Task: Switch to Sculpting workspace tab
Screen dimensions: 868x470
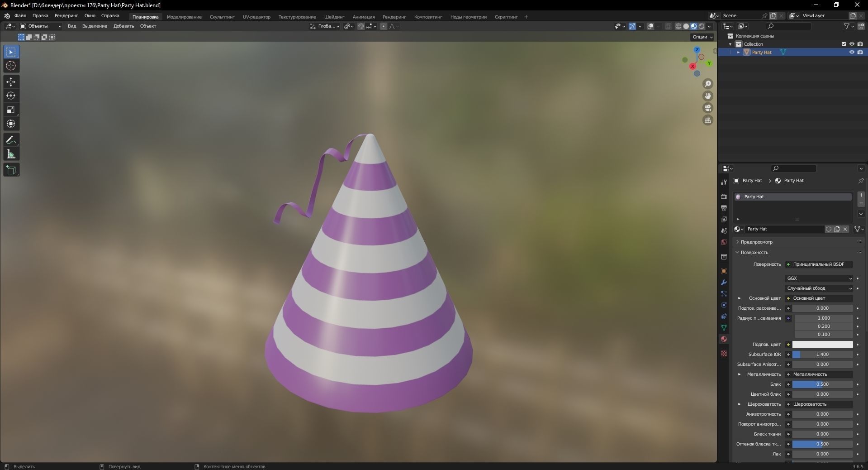Action: [x=222, y=17]
